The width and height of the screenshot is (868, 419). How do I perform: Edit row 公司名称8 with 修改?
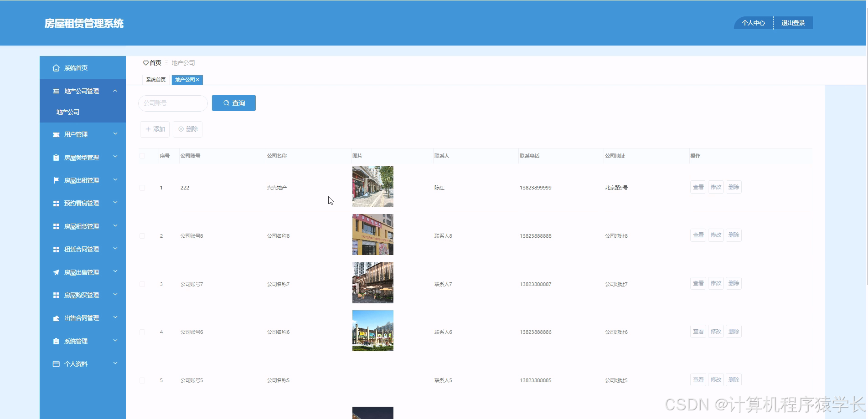click(716, 235)
